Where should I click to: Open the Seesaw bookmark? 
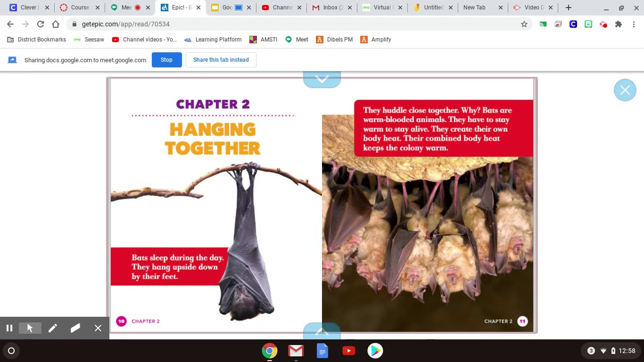pos(89,40)
